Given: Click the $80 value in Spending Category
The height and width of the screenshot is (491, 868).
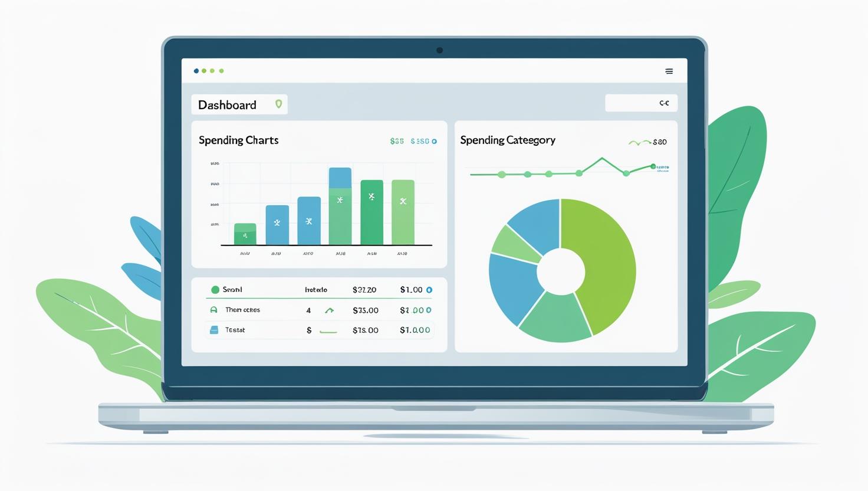Looking at the screenshot, I should click(660, 142).
